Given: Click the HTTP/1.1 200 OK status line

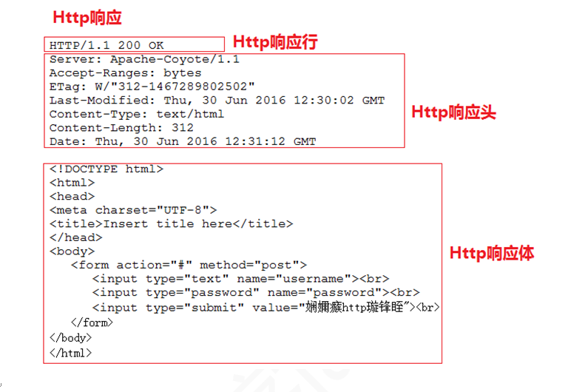Looking at the screenshot, I should (x=107, y=45).
